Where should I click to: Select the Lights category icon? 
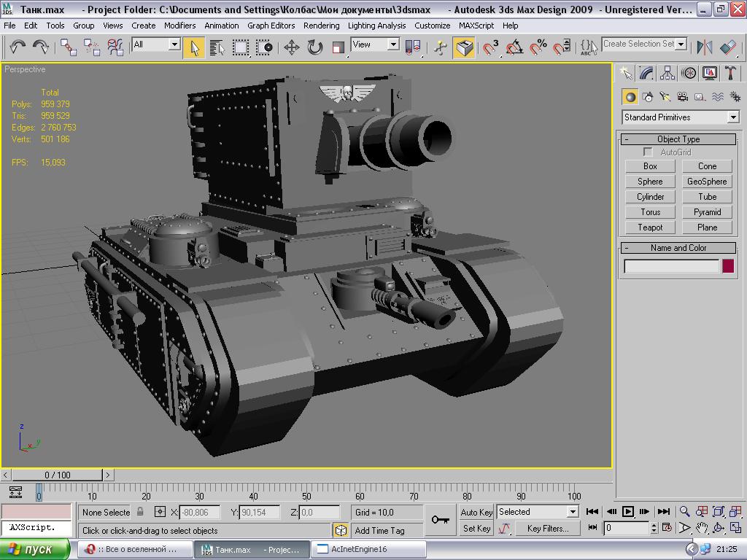665,97
